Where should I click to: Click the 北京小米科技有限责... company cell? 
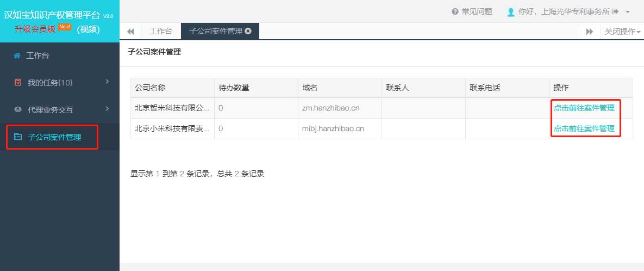click(172, 129)
